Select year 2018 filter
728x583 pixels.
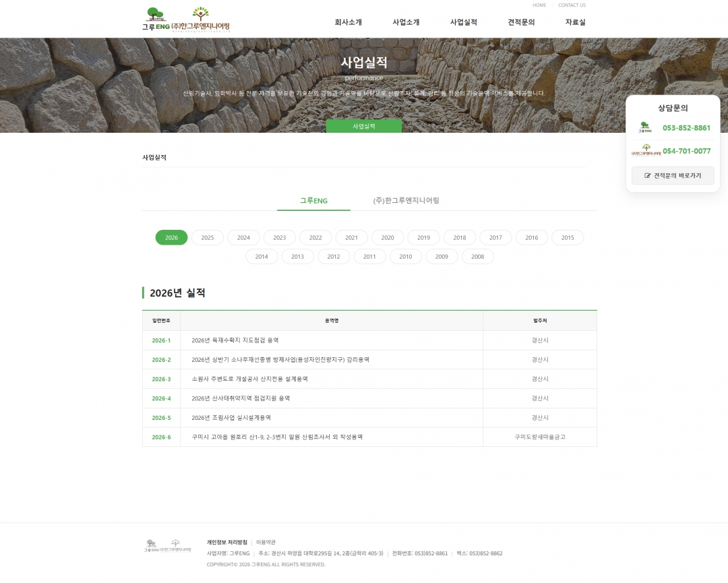(460, 238)
